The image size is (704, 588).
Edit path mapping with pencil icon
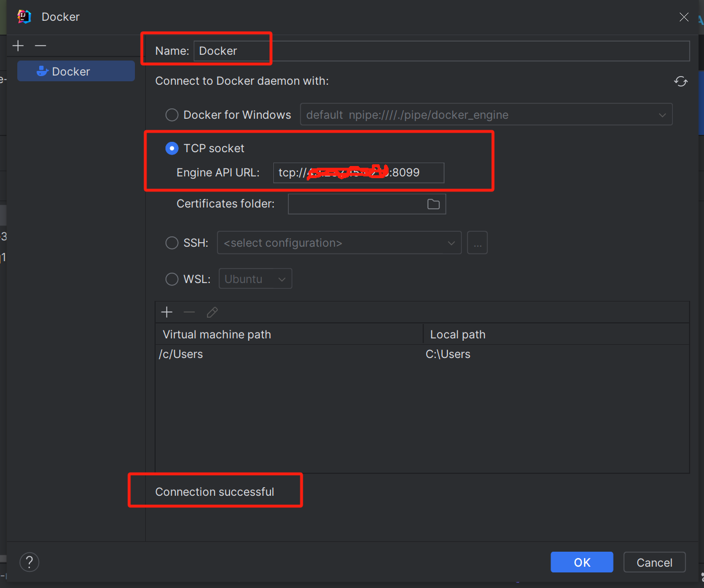(x=212, y=312)
